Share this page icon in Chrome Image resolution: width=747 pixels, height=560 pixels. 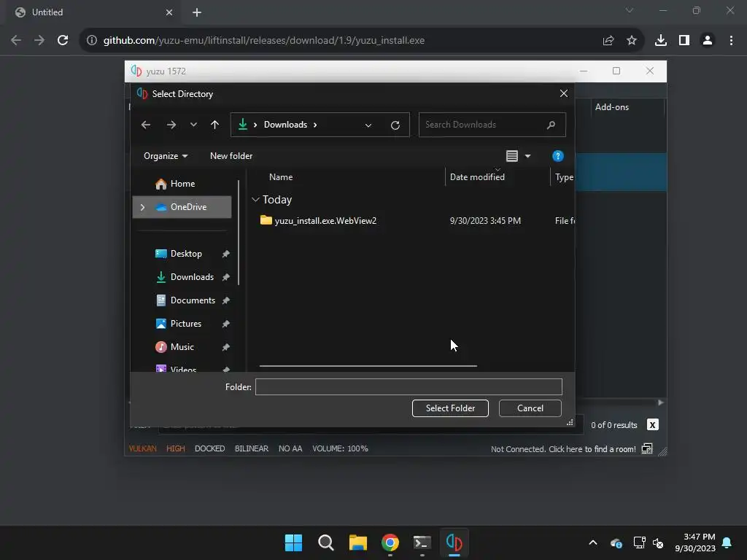click(608, 41)
